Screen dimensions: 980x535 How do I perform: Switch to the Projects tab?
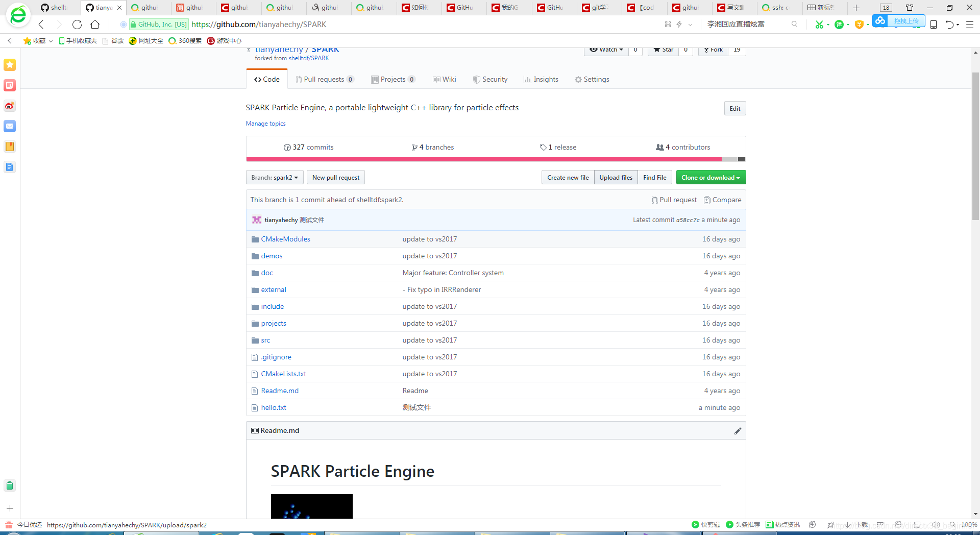[x=393, y=79]
